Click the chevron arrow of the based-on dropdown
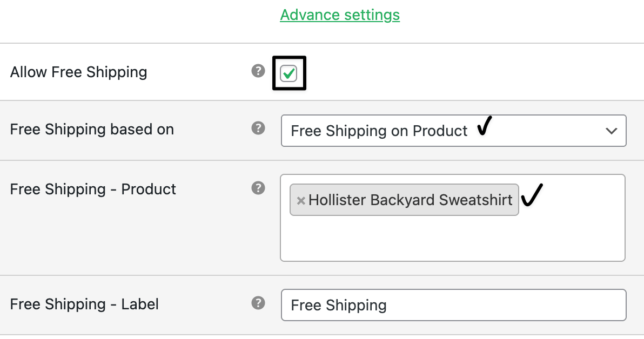Viewport: 644px width, 339px height. click(612, 131)
